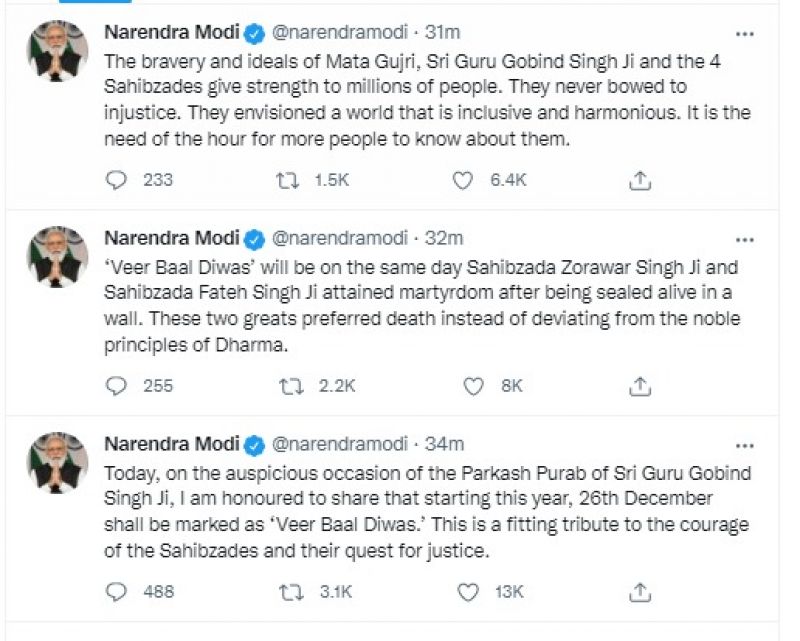Image resolution: width=800 pixels, height=641 pixels.
Task: Like the tweet with 13K likes
Action: coord(466,592)
